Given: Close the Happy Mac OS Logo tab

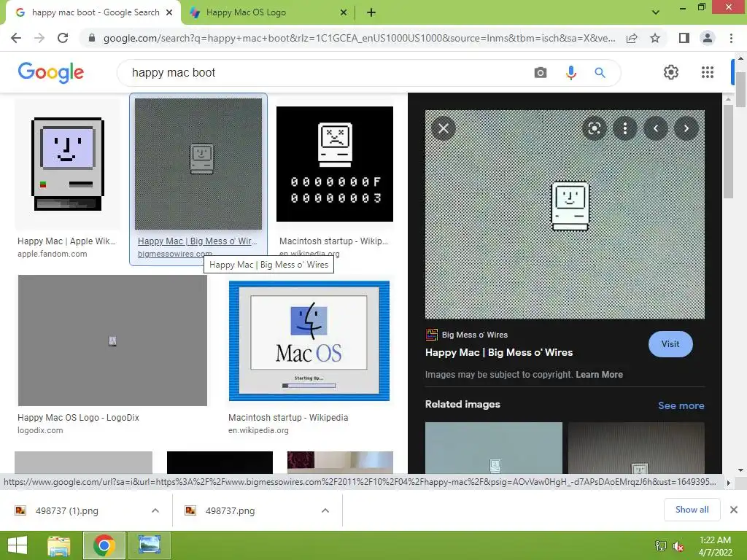Looking at the screenshot, I should point(344,13).
